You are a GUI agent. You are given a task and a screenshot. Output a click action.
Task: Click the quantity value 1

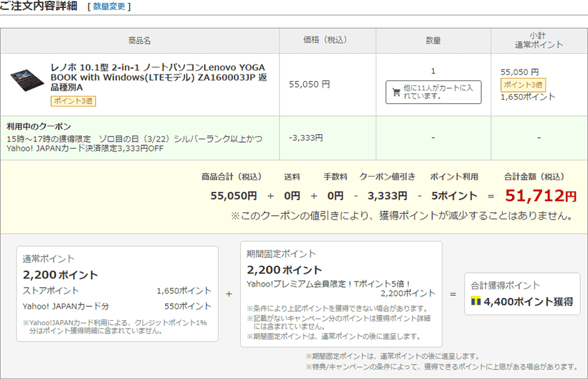coord(433,71)
